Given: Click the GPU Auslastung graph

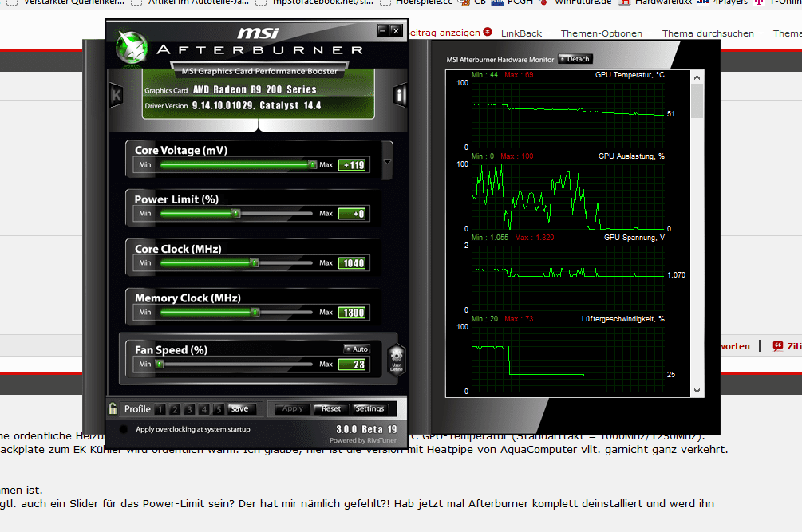Looking at the screenshot, I should click(567, 196).
